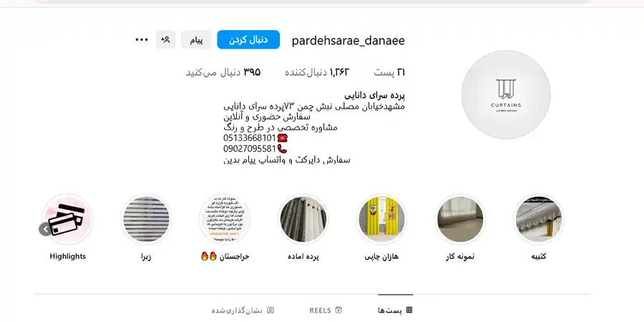Click the پیام message button
The image size is (644, 322).
click(x=196, y=40)
